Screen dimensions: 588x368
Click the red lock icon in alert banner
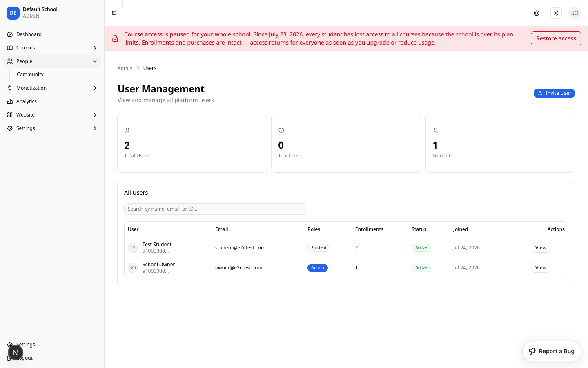[x=115, y=38]
